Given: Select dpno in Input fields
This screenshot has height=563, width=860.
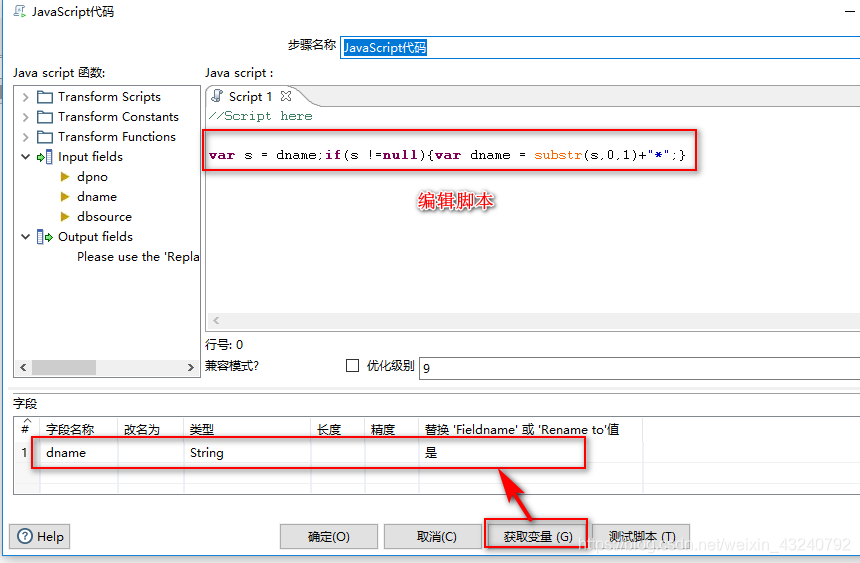Looking at the screenshot, I should (x=92, y=177).
